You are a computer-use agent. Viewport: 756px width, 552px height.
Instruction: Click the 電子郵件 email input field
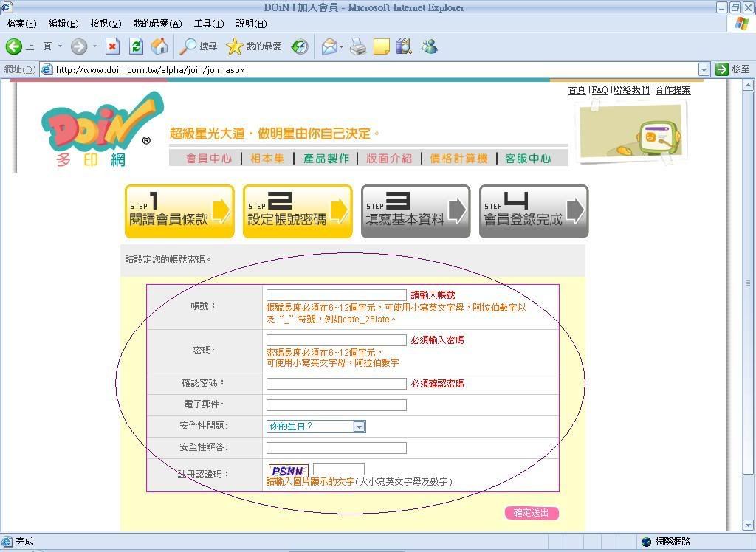pos(336,405)
